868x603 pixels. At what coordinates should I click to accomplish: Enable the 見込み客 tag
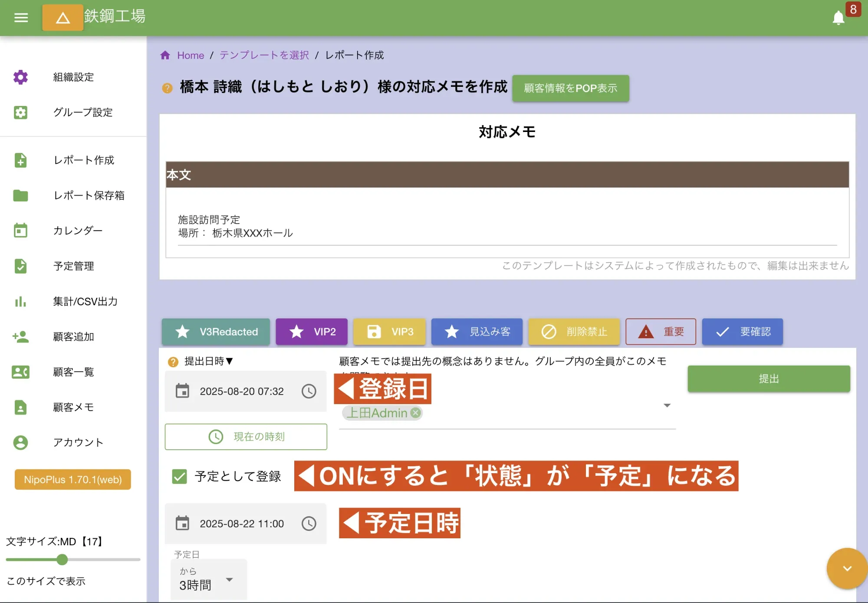coord(477,332)
